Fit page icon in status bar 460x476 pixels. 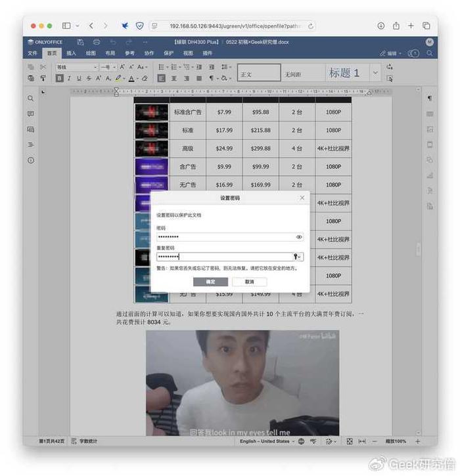[x=350, y=441]
